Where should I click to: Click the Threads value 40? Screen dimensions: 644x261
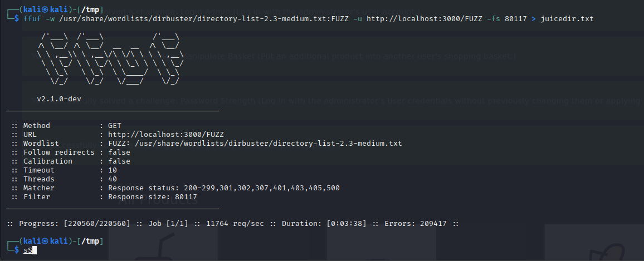(113, 179)
